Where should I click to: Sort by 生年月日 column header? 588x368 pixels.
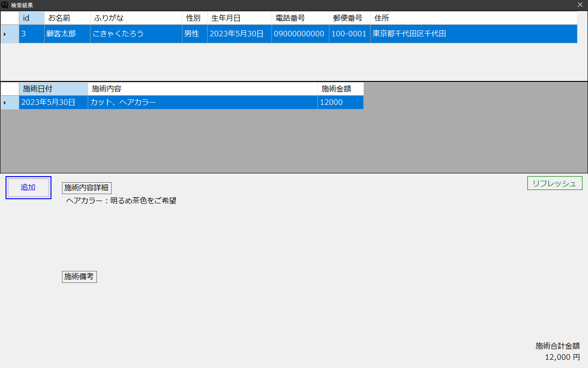coord(239,18)
